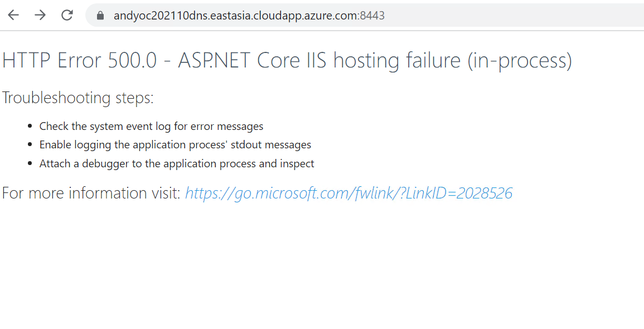Click the forward navigation arrow
Screen dimensions: 644x329
click(40, 15)
